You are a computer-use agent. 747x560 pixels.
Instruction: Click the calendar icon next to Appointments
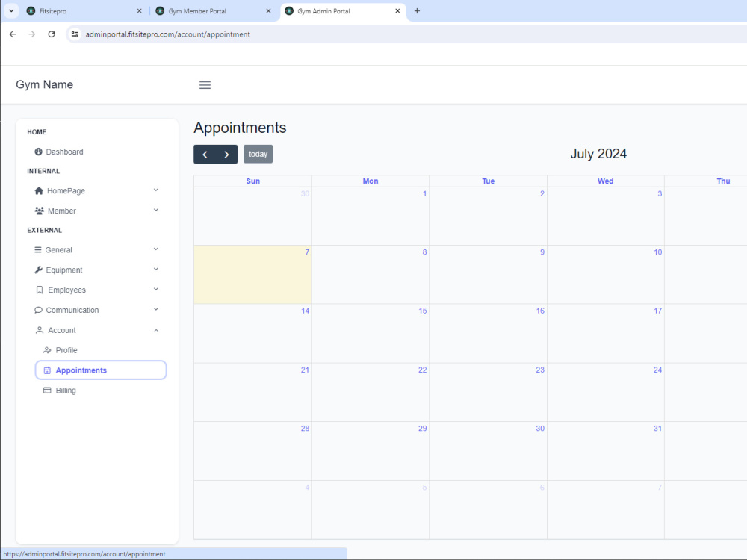(47, 370)
